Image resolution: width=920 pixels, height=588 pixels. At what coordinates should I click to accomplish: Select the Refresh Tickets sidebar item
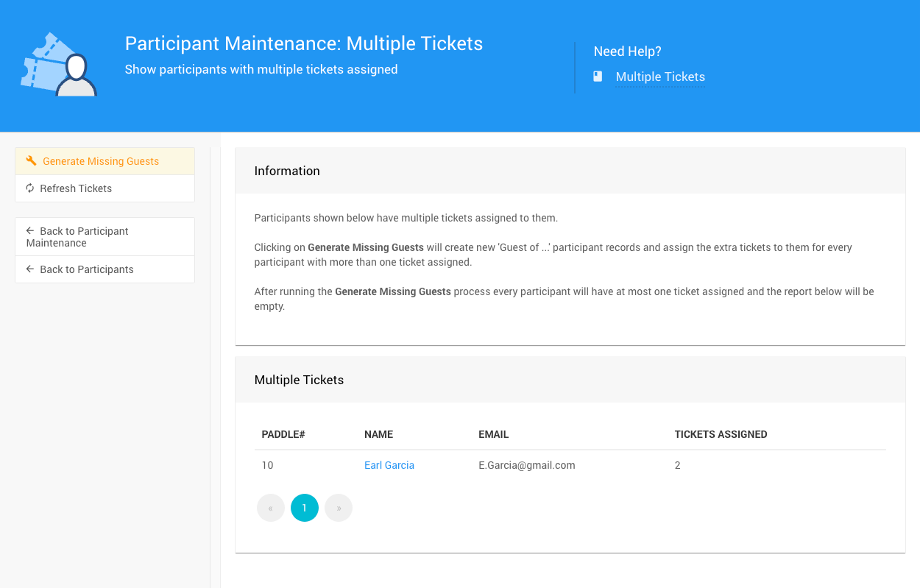[x=76, y=188]
